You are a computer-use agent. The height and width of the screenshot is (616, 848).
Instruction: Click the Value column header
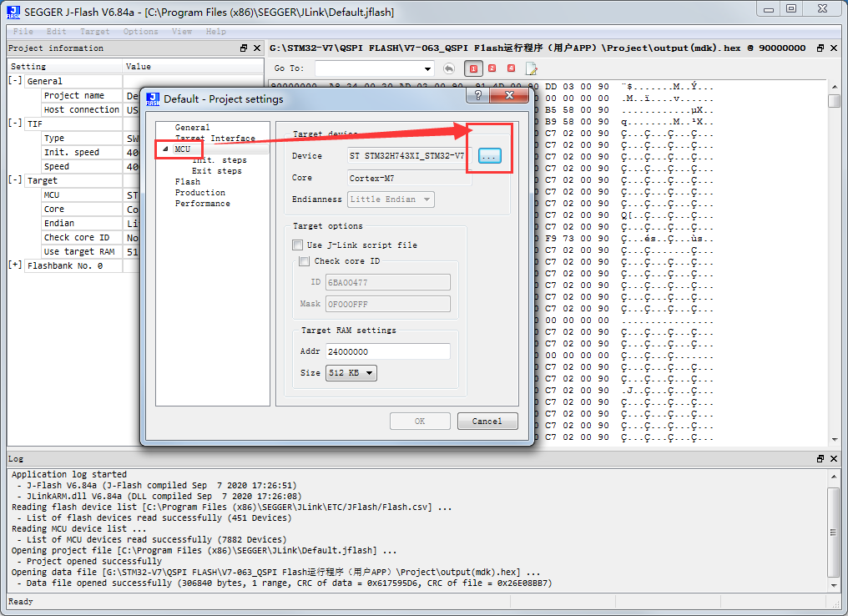193,67
